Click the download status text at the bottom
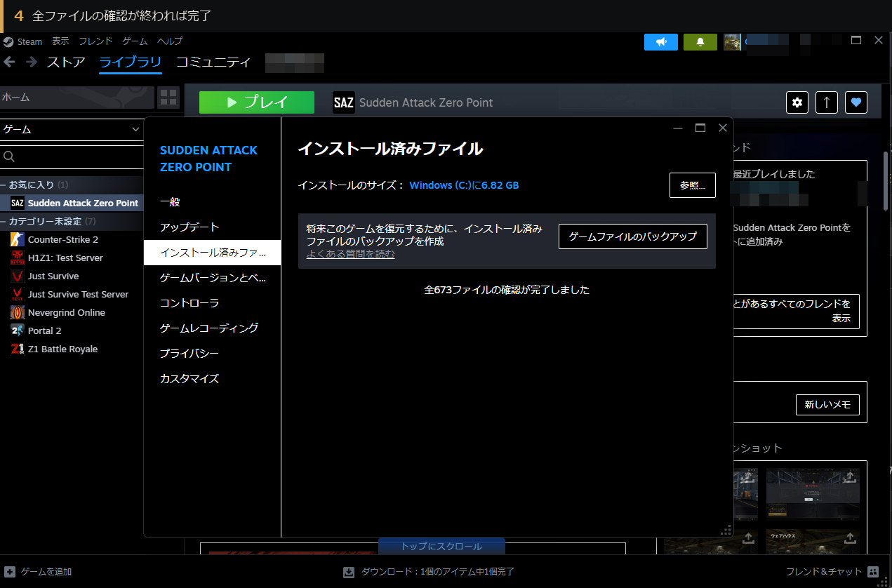Screen dimensions: 892x588 coord(438,572)
